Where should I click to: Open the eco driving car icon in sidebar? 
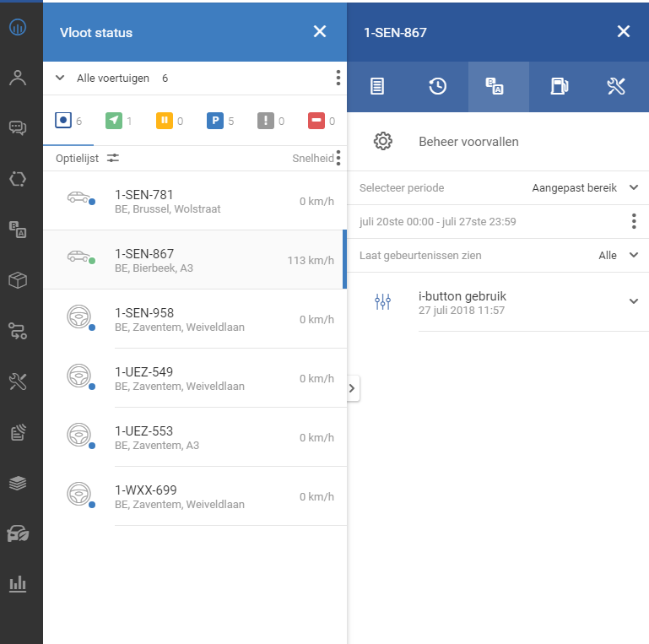click(18, 533)
